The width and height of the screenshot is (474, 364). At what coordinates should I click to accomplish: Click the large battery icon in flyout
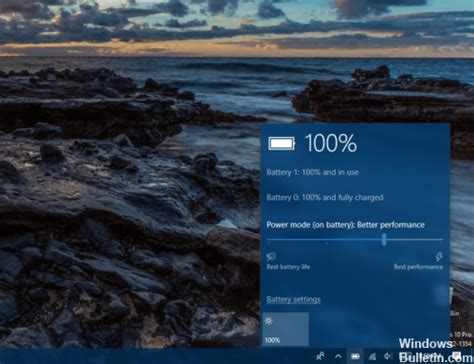click(x=282, y=144)
